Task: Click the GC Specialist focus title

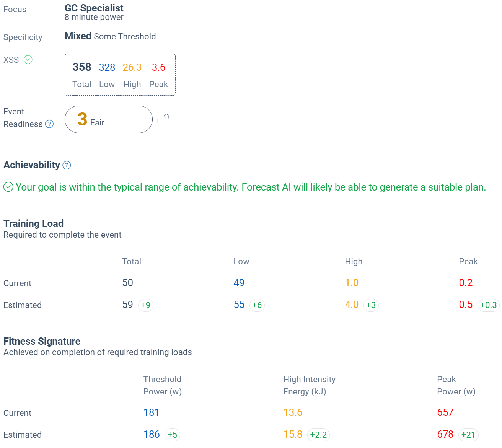Action: 94,8
